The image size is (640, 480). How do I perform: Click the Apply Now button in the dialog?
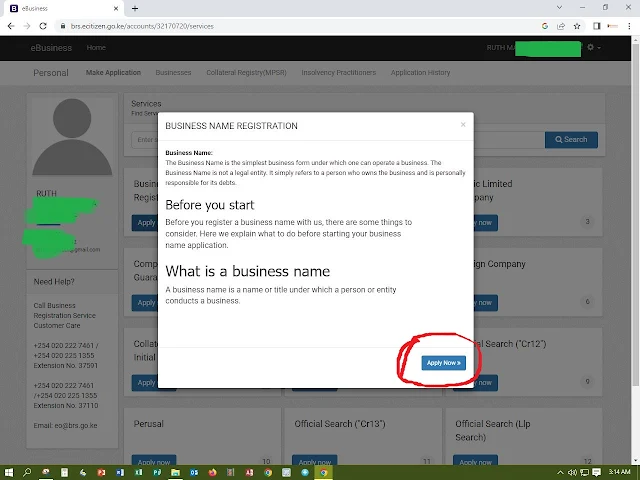443,363
